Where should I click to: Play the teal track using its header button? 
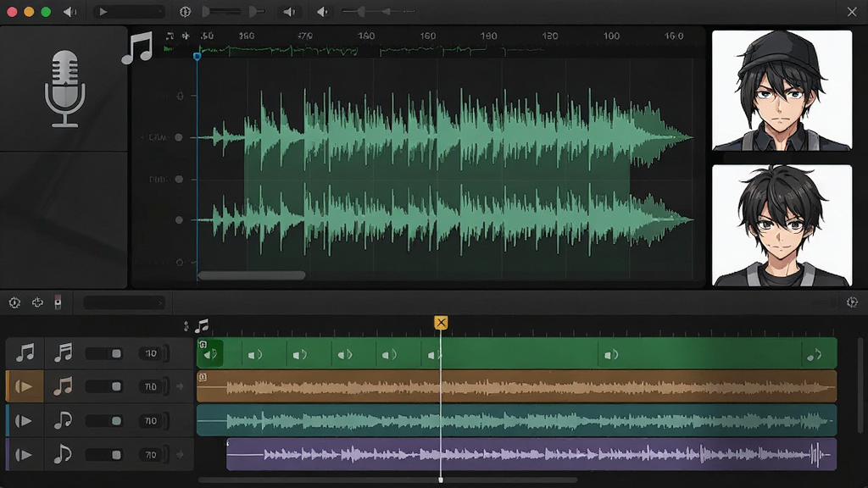(24, 421)
